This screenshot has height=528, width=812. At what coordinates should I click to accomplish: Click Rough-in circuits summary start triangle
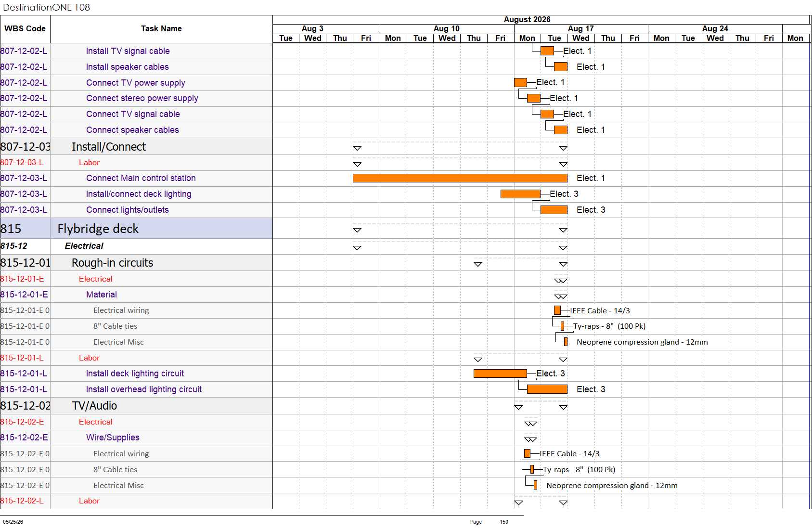[478, 264]
